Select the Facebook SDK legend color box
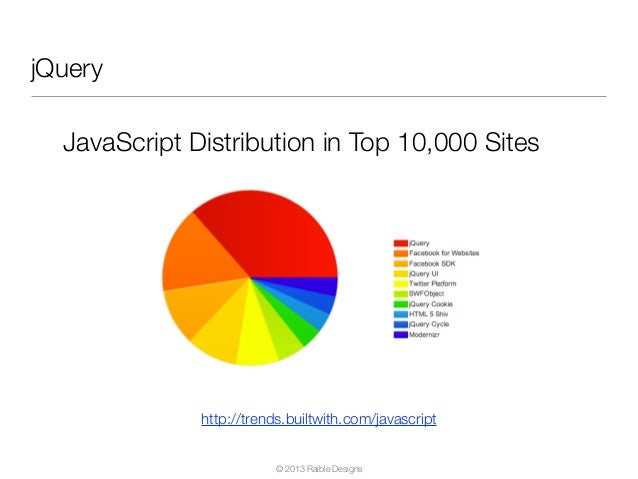Image resolution: width=638 pixels, height=479 pixels. tap(400, 264)
